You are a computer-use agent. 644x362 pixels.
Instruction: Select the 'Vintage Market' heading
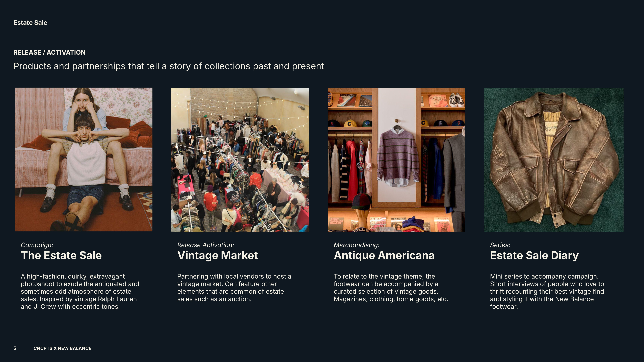click(218, 256)
